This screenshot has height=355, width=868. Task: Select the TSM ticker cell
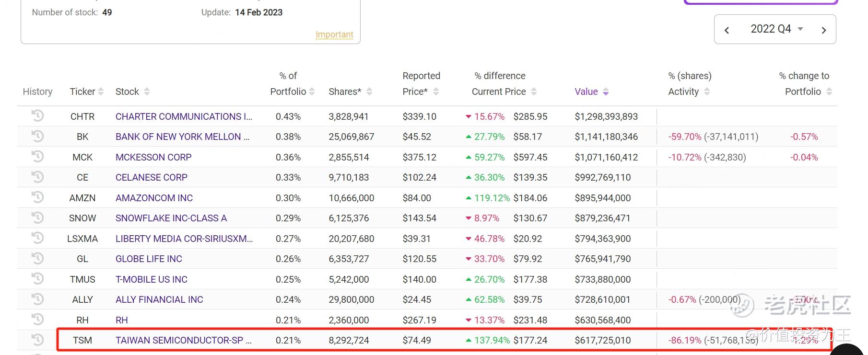point(82,340)
